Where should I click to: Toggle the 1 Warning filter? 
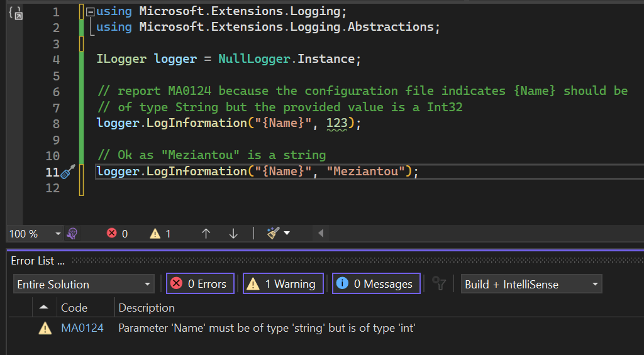point(283,284)
